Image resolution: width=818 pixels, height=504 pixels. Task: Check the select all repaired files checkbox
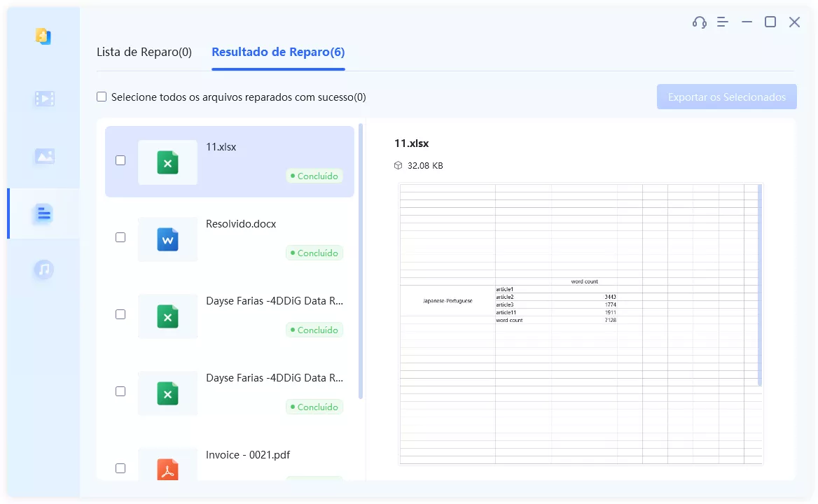[x=102, y=97]
